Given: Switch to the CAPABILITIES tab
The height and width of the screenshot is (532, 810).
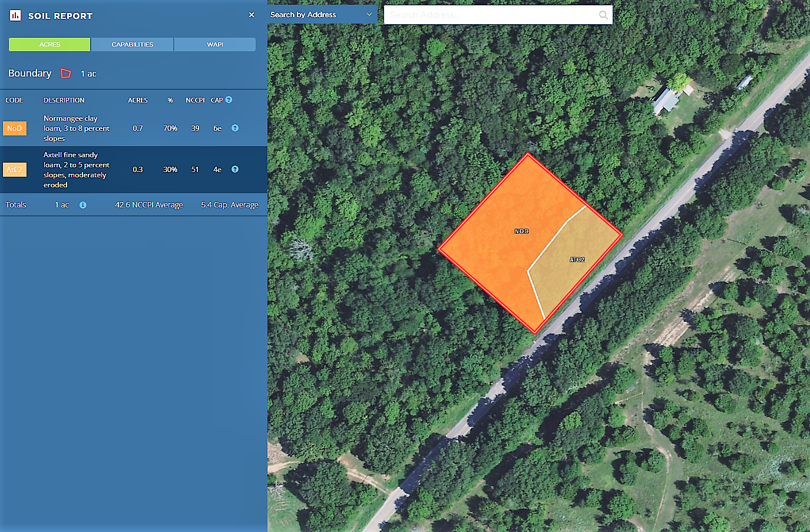Looking at the screenshot, I should click(x=133, y=45).
